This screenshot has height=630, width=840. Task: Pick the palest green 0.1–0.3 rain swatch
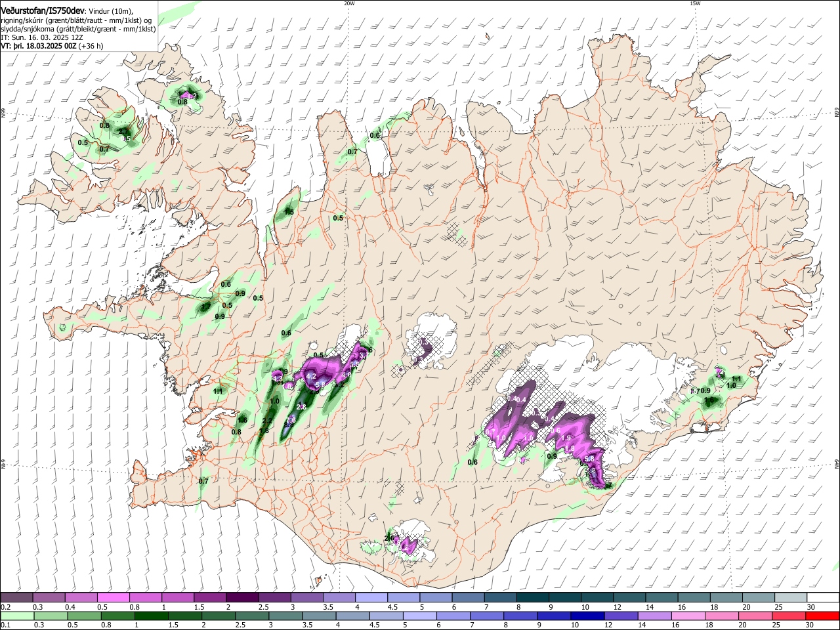[x=18, y=616]
